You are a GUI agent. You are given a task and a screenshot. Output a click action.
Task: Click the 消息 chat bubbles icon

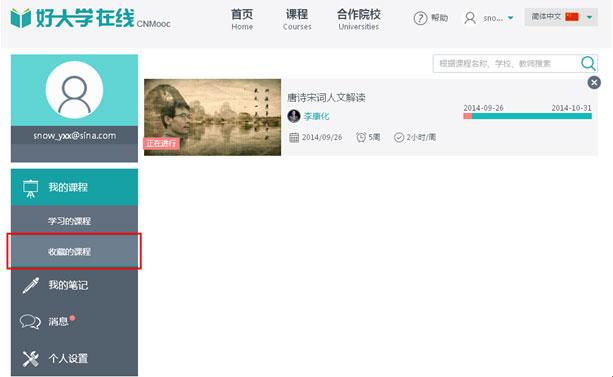30,322
